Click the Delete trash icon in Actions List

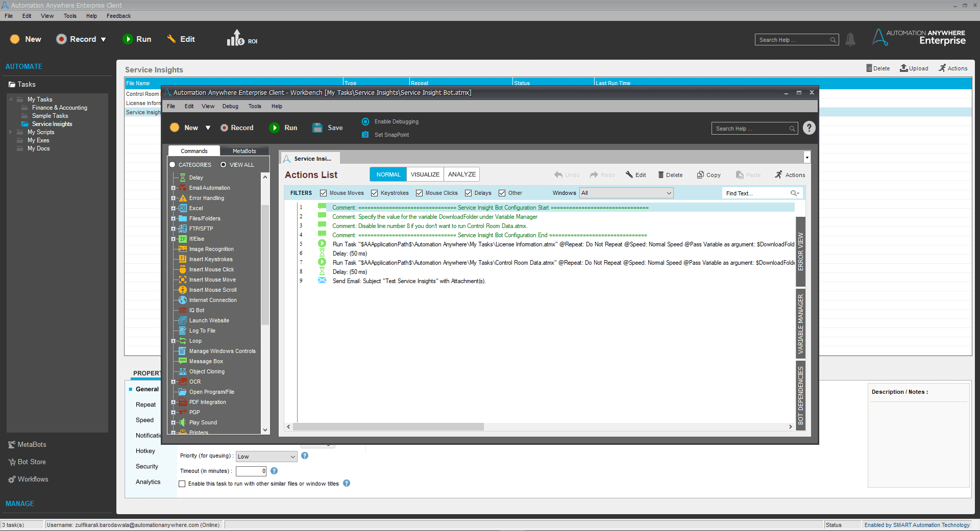tap(661, 175)
